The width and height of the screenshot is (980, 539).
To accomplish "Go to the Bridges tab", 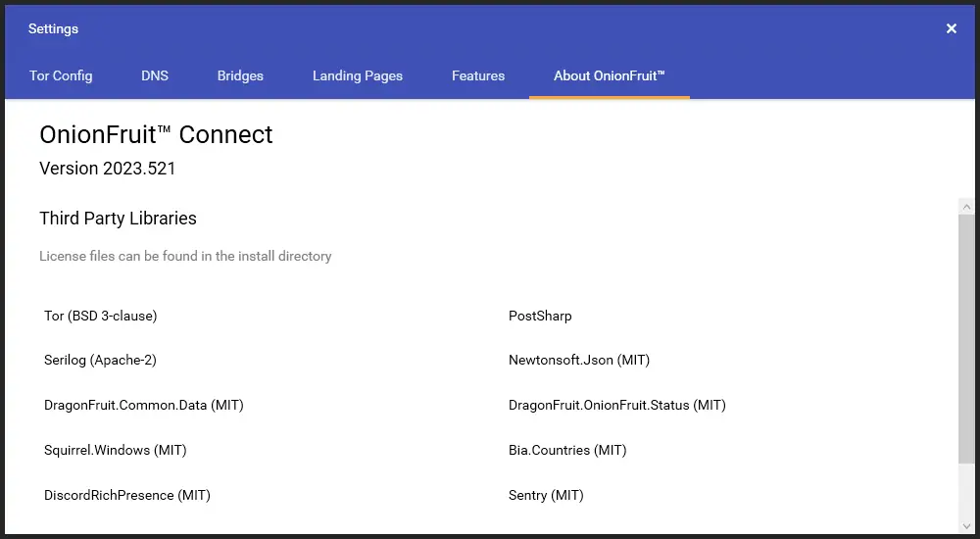I will click(x=240, y=75).
